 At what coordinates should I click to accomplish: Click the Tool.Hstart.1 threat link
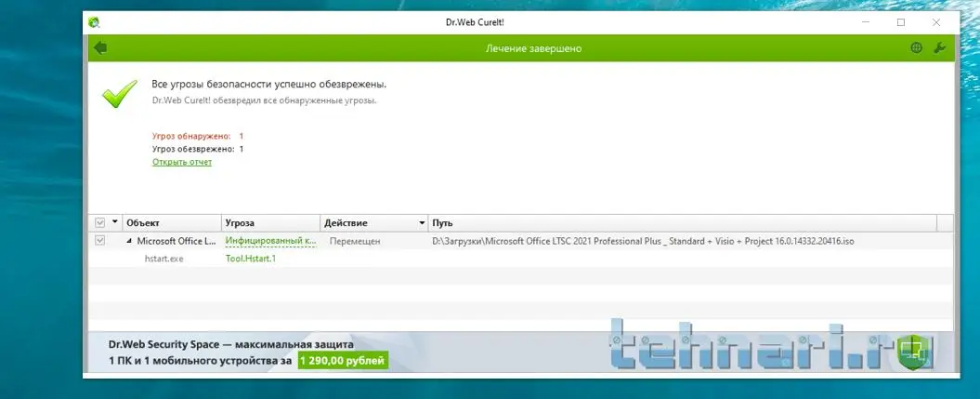[251, 259]
